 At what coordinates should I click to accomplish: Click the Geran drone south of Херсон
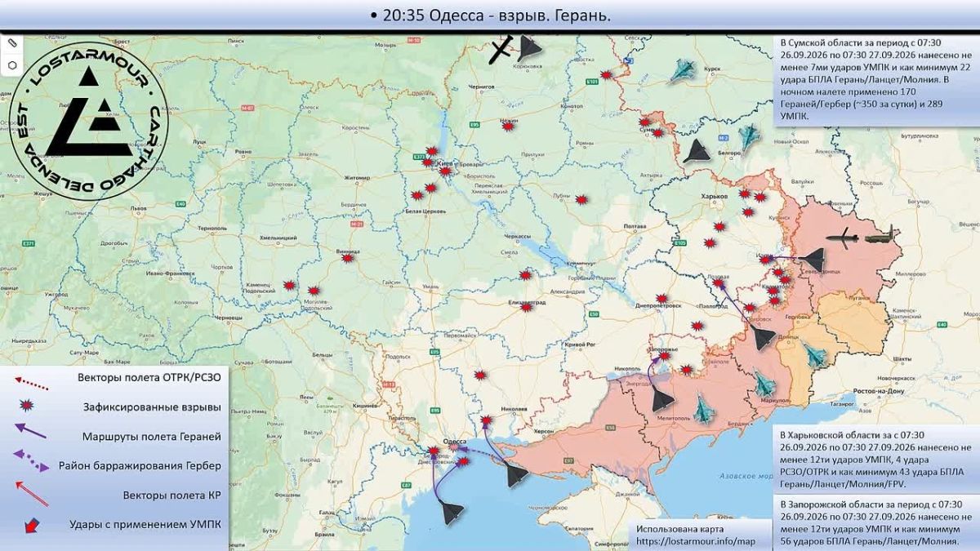[x=517, y=474]
